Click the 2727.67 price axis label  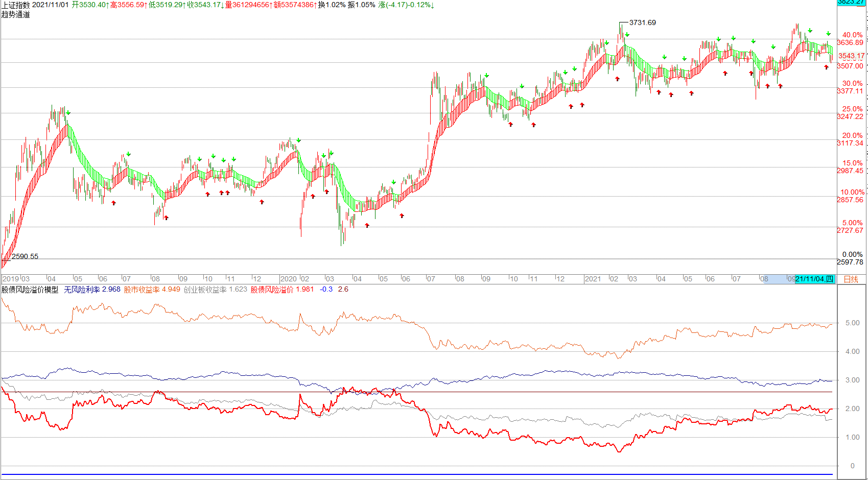(850, 230)
